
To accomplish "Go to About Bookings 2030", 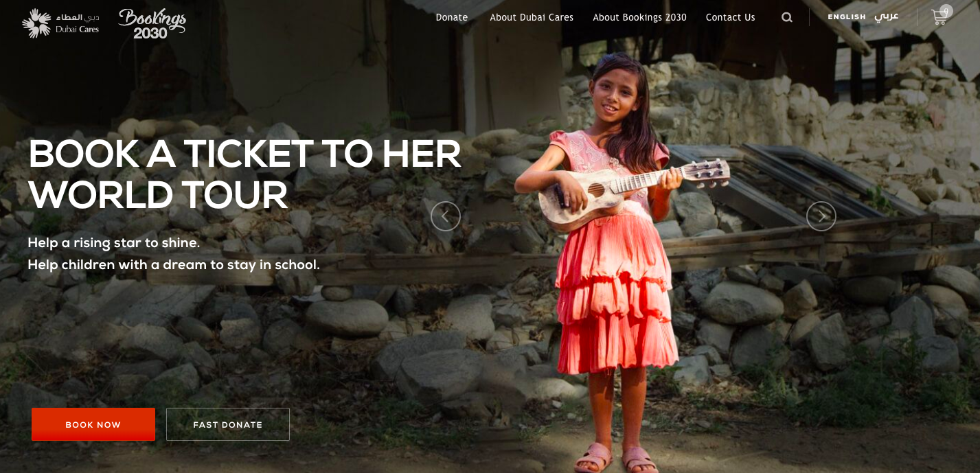I will 640,18.
